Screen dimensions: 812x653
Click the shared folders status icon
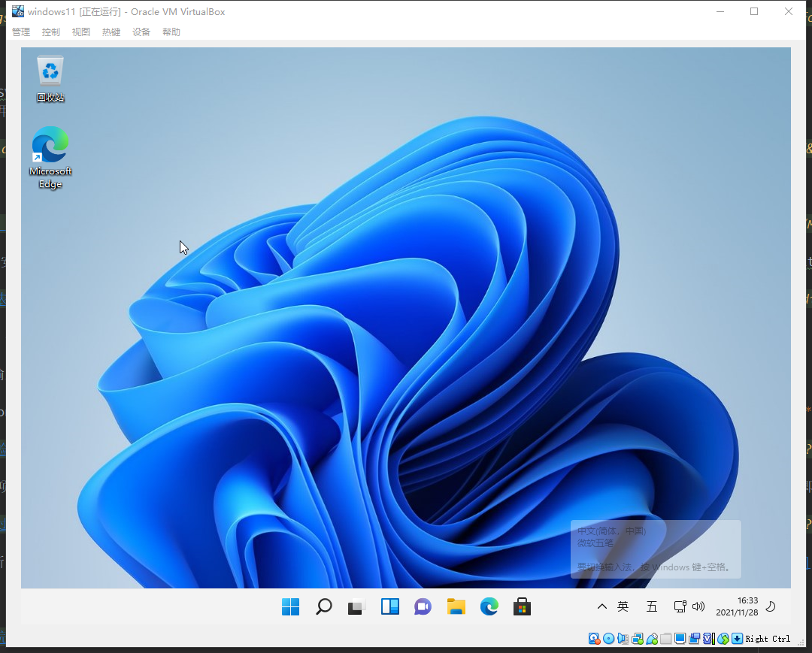[x=666, y=639]
